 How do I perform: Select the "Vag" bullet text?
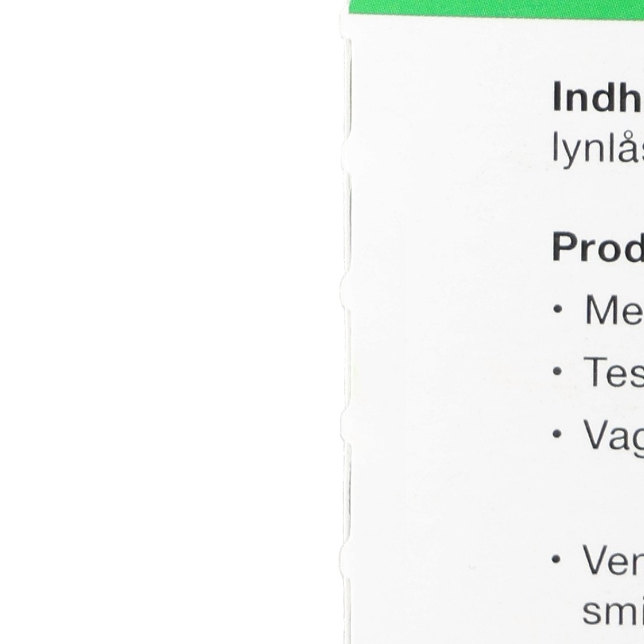tap(613, 435)
